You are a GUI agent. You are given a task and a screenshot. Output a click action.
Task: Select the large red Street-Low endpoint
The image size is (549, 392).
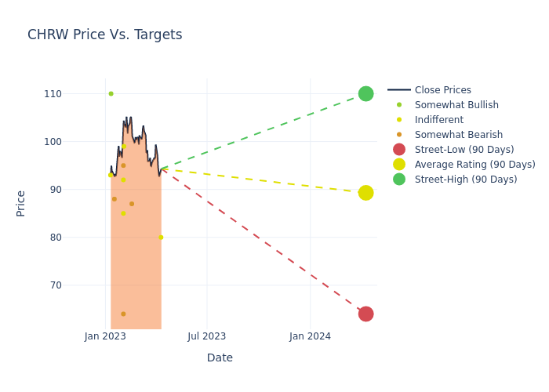click(x=365, y=314)
